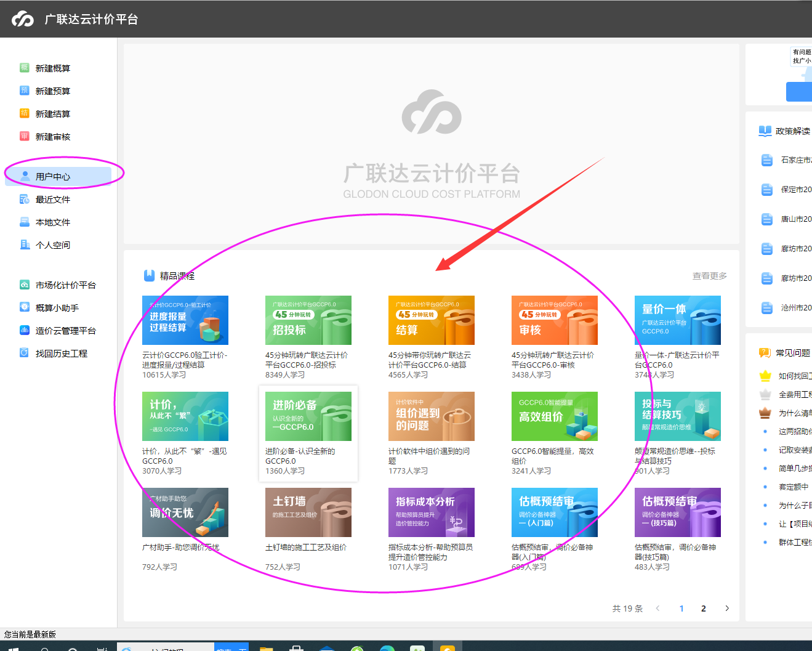Screen dimensions: 812x651
Task: Click status text 您当前是最新版
Action: (x=30, y=634)
